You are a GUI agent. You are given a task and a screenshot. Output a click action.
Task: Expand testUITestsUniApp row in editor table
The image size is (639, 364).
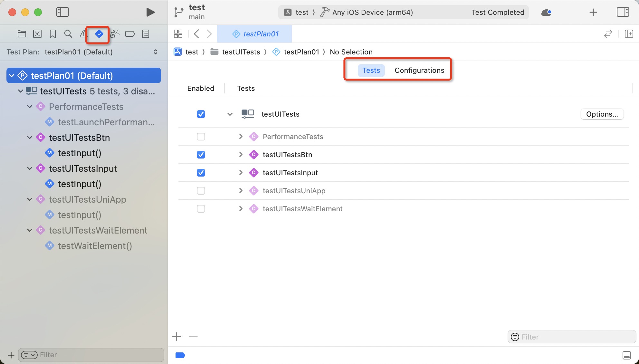click(x=241, y=191)
